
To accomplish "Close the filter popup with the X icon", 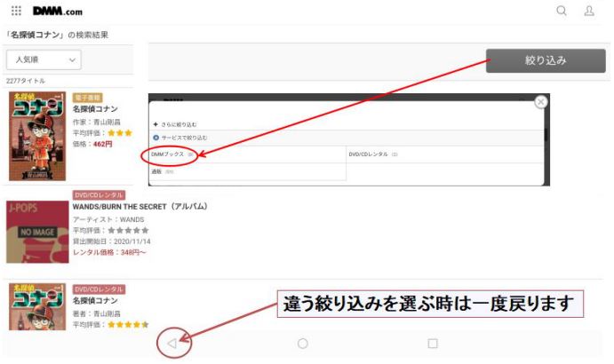I will tap(541, 102).
